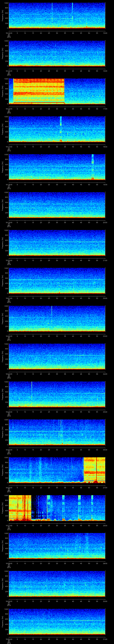Select the 18:30:00 spectrogram panel
This screenshot has width=114, height=644.
(57, 621)
